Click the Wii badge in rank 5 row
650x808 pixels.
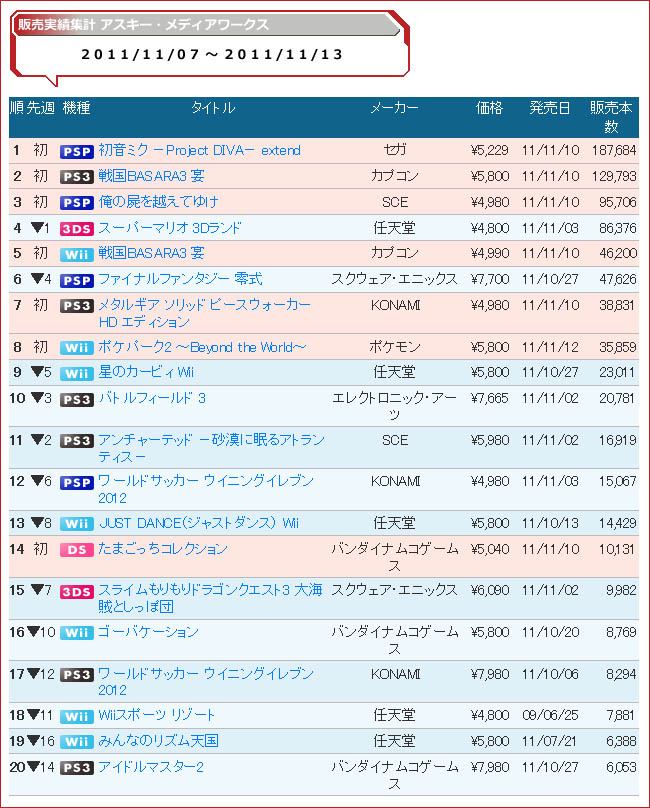77,254
